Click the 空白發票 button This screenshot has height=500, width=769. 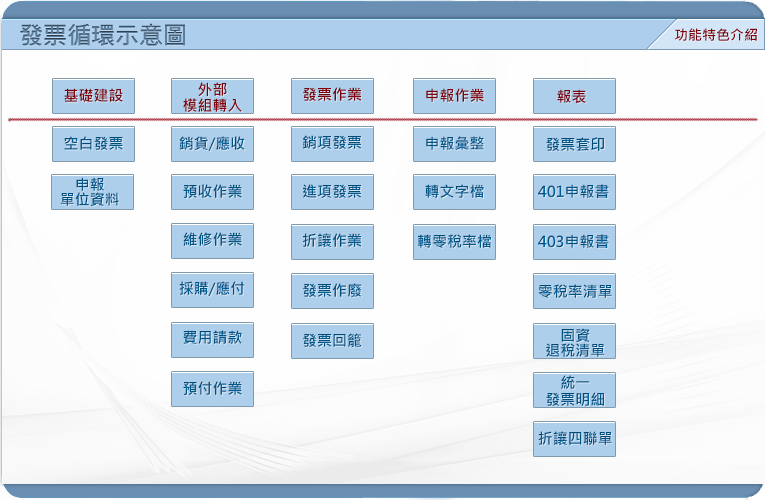(93, 144)
